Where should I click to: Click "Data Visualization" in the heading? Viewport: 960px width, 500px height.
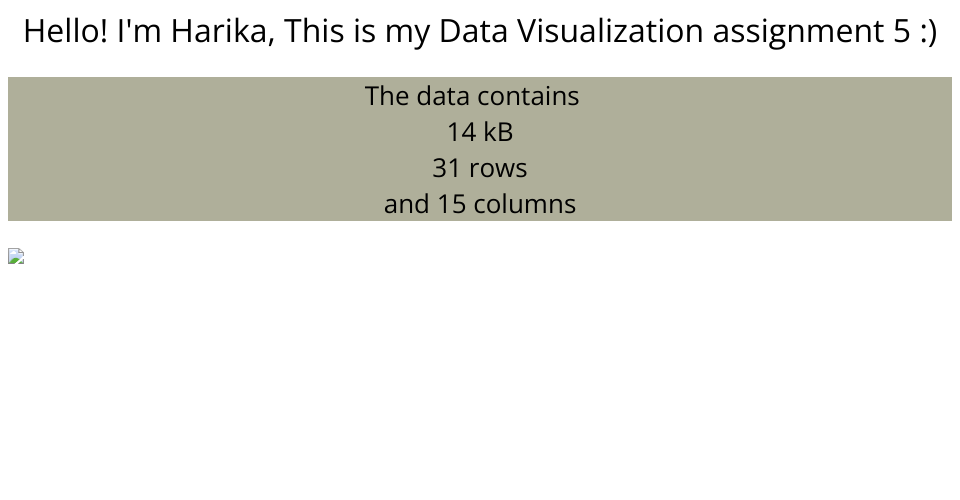[571, 31]
